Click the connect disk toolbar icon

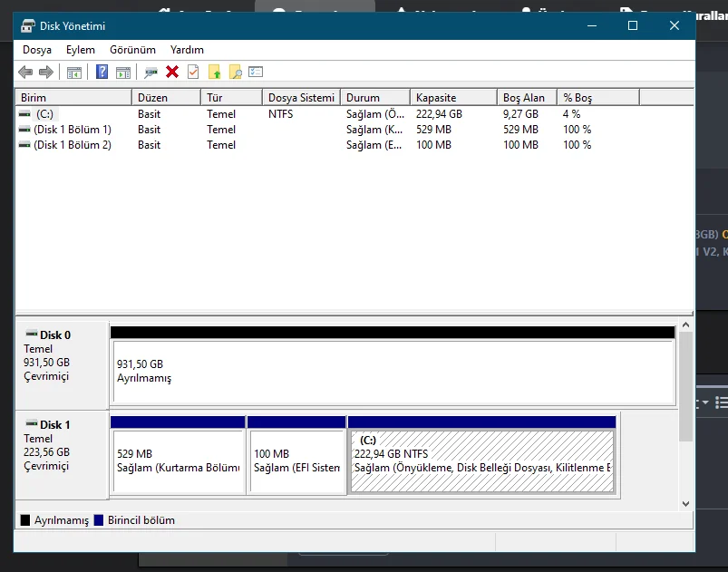(150, 73)
